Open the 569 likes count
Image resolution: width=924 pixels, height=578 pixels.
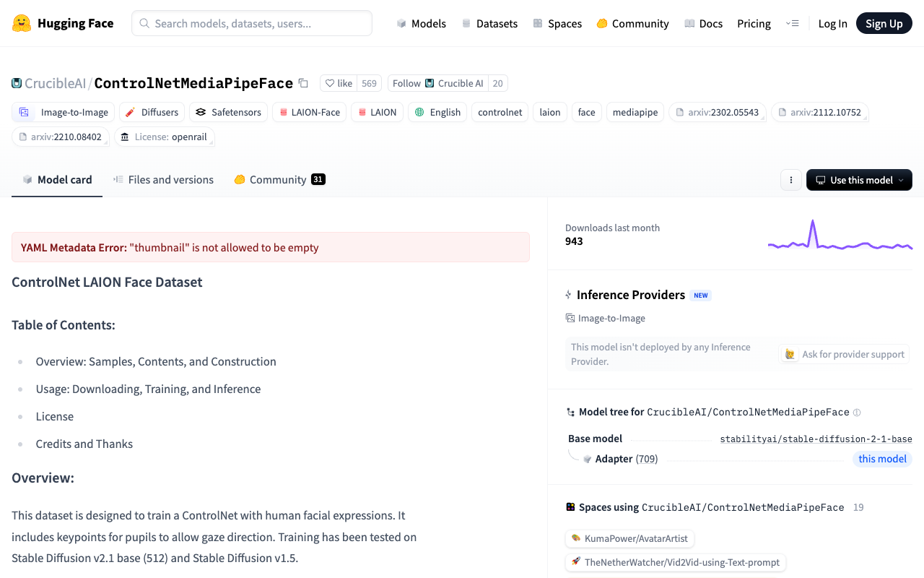(369, 83)
